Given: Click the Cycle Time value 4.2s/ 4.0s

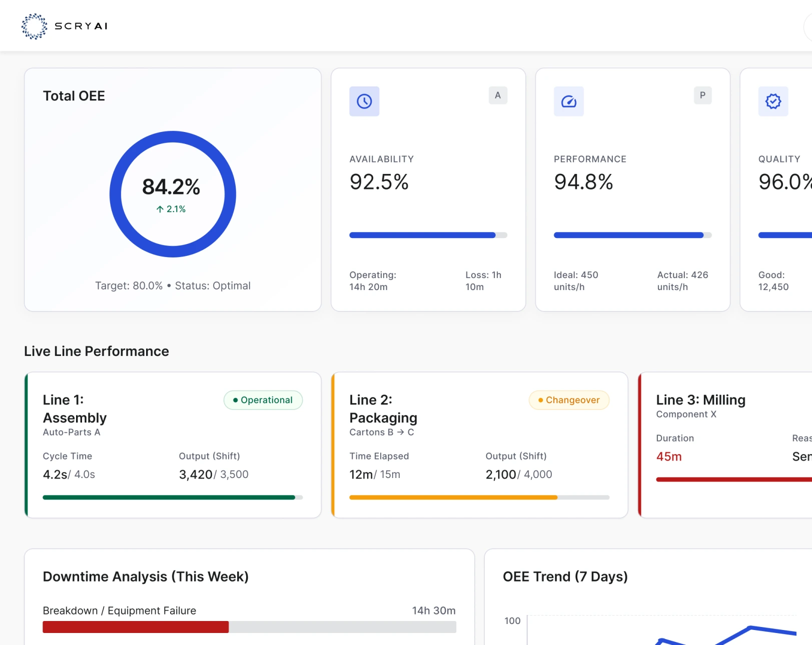Looking at the screenshot, I should pyautogui.click(x=69, y=474).
